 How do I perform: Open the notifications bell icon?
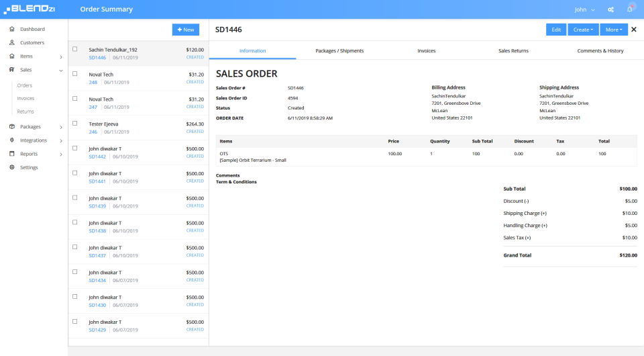(630, 9)
